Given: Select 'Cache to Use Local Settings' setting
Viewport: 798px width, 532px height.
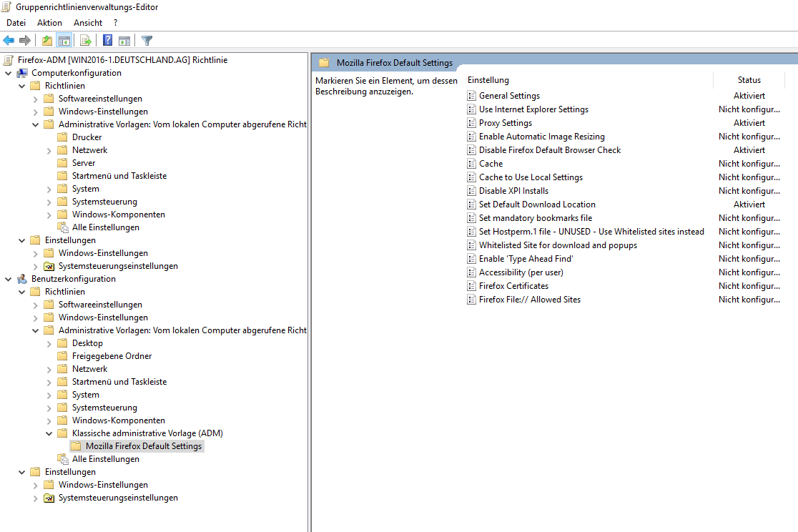Looking at the screenshot, I should click(531, 177).
